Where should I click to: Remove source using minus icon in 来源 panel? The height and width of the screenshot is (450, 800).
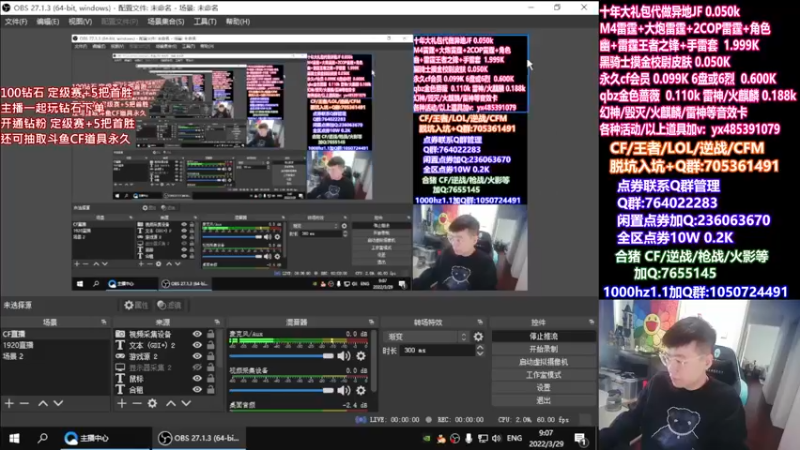tap(137, 404)
